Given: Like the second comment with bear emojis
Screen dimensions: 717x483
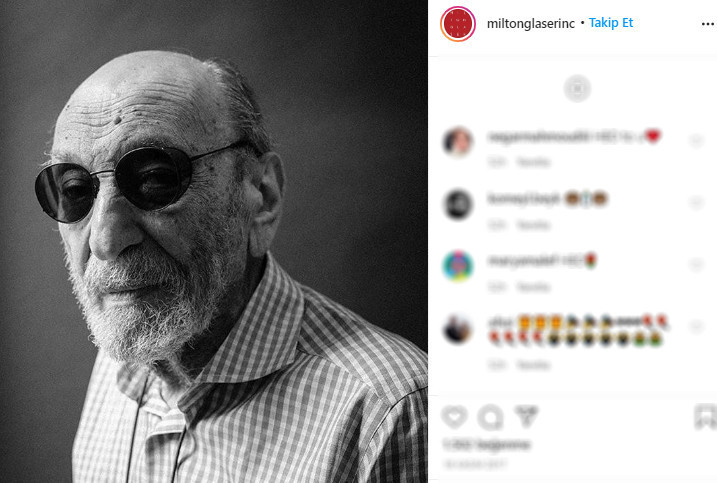Looking at the screenshot, I should (696, 204).
